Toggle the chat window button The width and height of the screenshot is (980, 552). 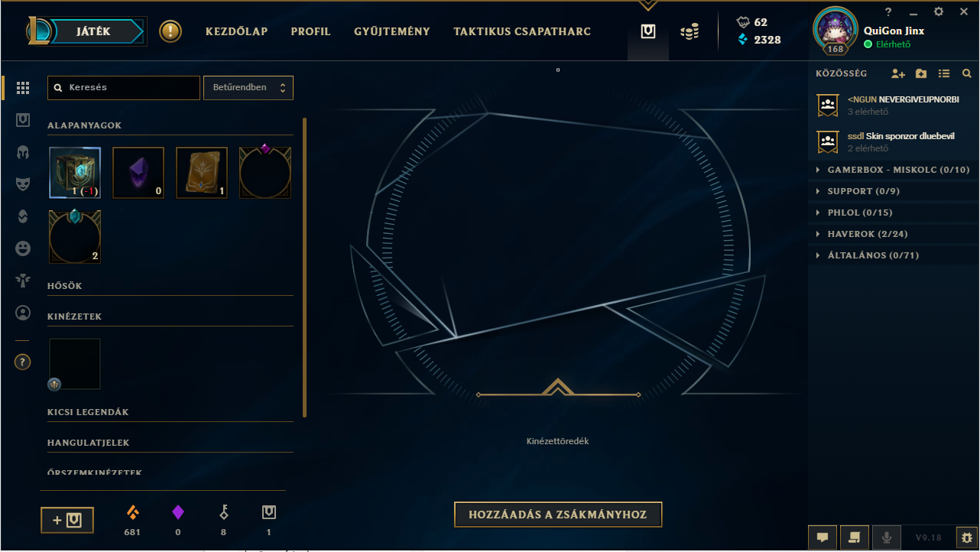click(x=823, y=537)
